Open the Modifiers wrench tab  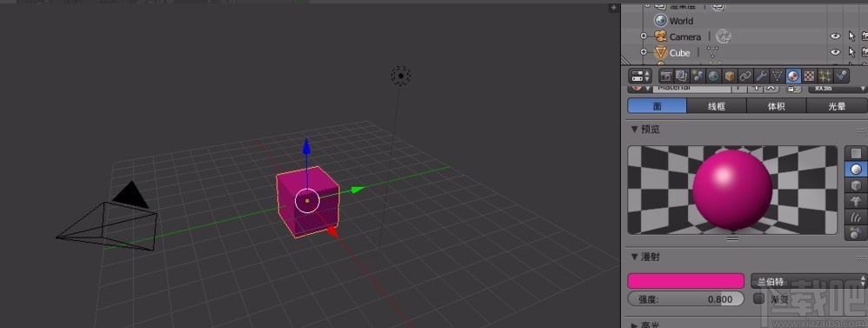click(762, 76)
